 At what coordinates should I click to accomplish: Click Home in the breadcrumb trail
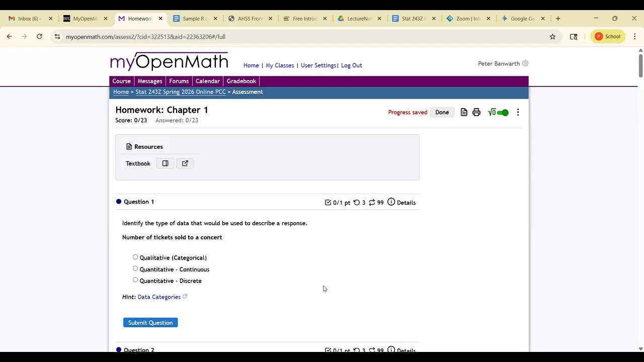[121, 92]
